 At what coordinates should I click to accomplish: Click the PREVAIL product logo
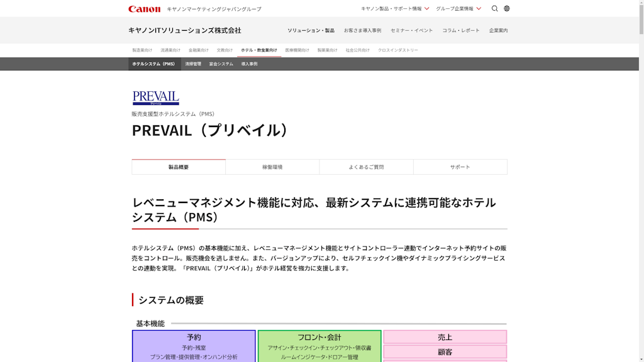point(155,97)
